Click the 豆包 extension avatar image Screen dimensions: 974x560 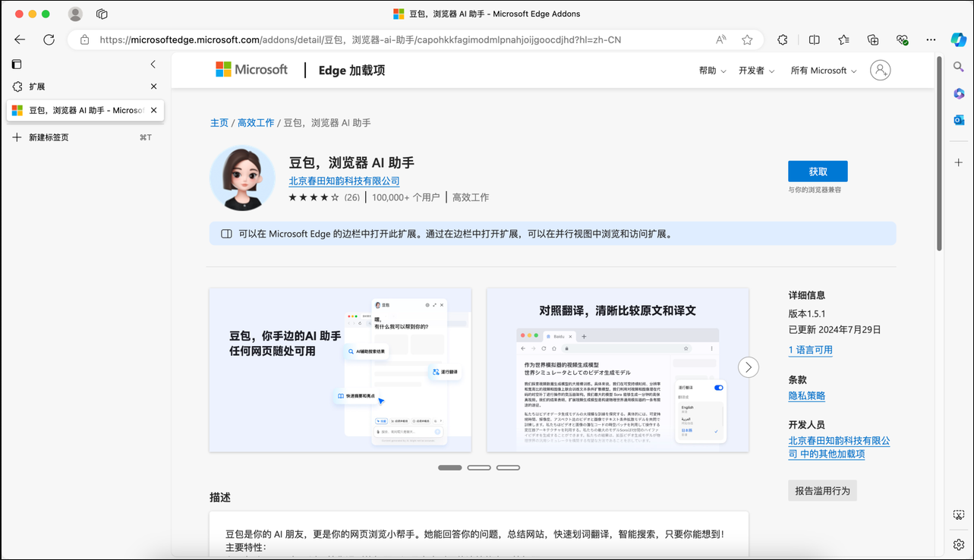coord(242,178)
